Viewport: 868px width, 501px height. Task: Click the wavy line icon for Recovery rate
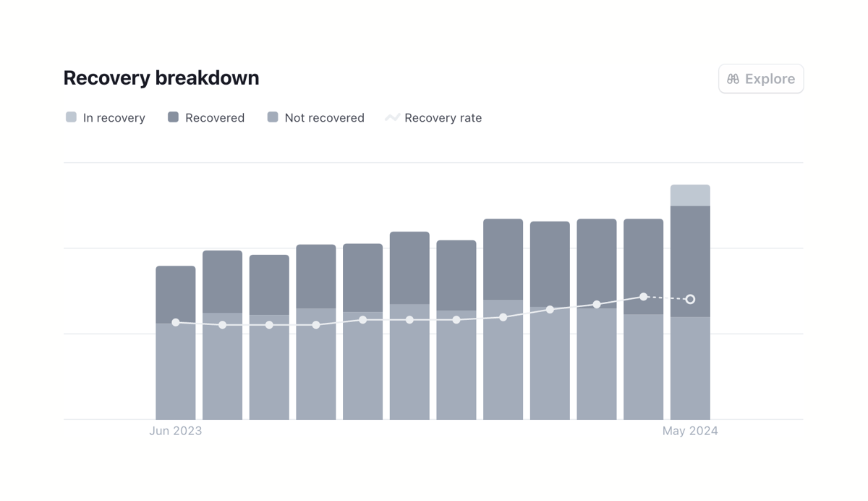click(391, 117)
